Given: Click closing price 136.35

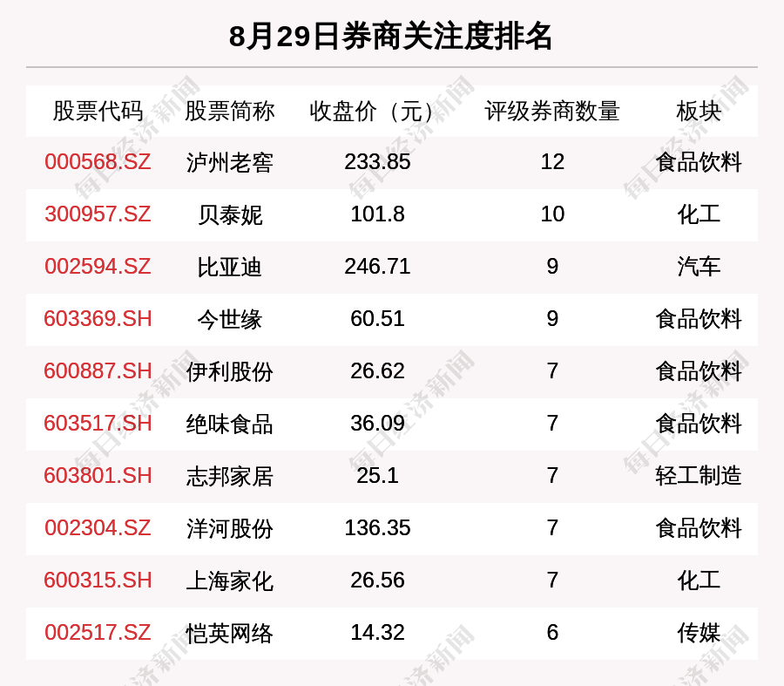Looking at the screenshot, I should click(377, 528).
